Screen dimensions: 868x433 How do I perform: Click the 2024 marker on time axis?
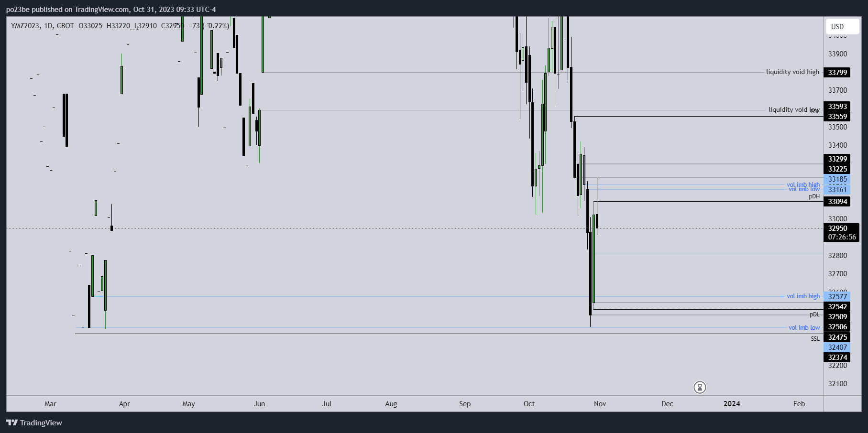coord(731,404)
